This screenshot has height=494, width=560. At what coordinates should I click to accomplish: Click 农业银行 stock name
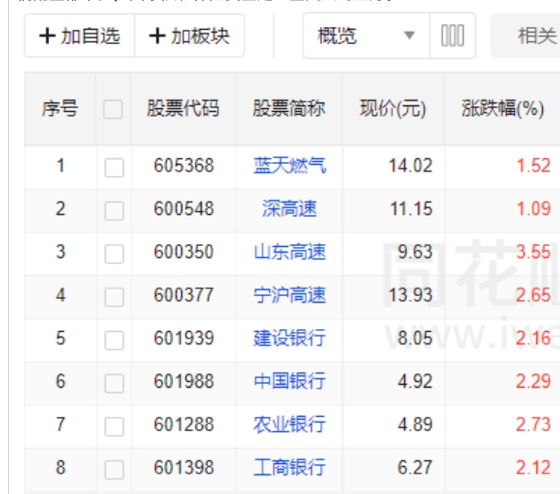point(290,424)
